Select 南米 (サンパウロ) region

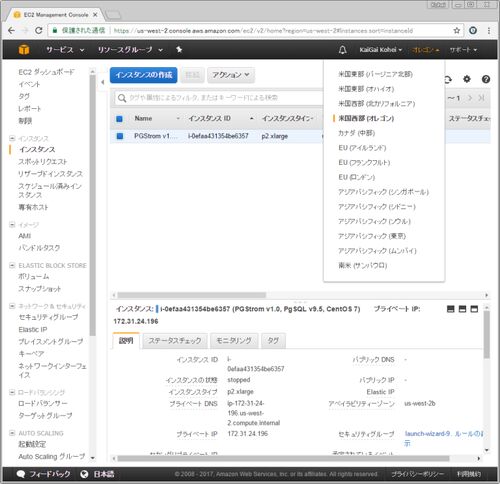pos(363,265)
